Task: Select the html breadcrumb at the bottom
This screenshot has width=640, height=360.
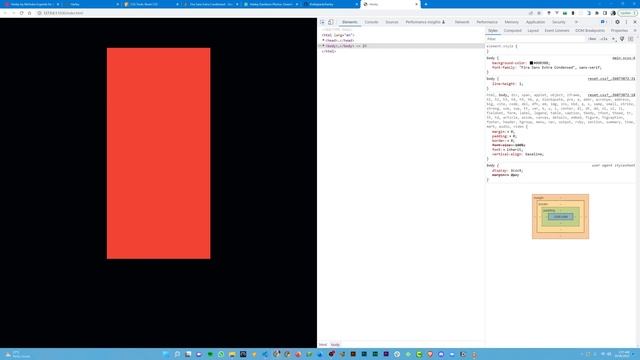Action: pyautogui.click(x=323, y=345)
